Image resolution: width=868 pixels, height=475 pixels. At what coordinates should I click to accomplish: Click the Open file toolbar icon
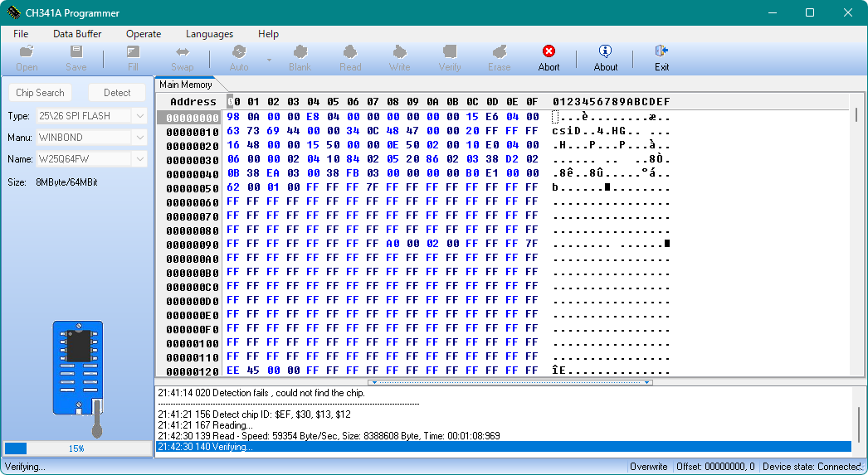[27, 58]
